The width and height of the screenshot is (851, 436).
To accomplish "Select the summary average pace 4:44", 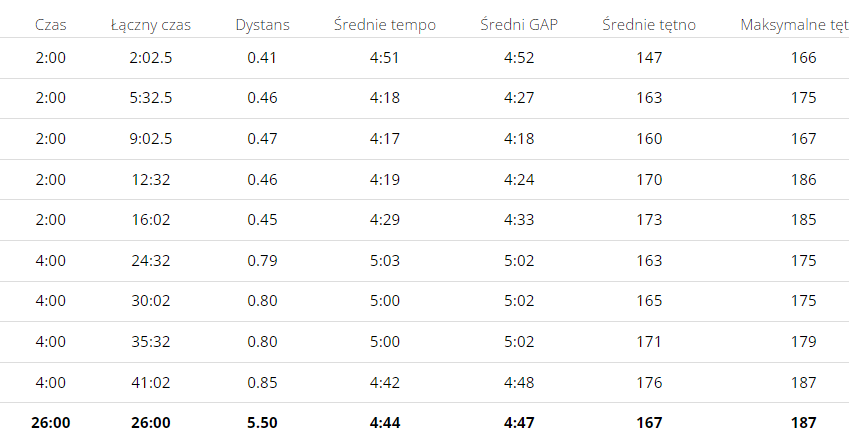I will tap(385, 423).
